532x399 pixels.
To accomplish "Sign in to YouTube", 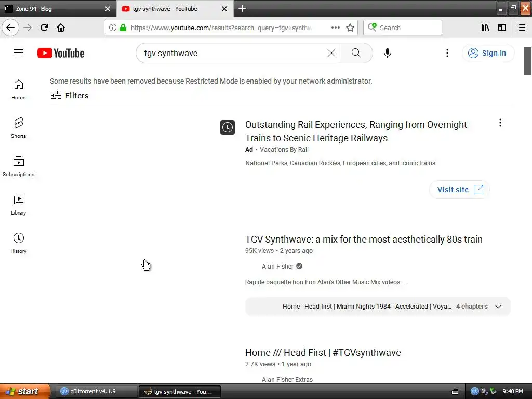I will coord(488,53).
